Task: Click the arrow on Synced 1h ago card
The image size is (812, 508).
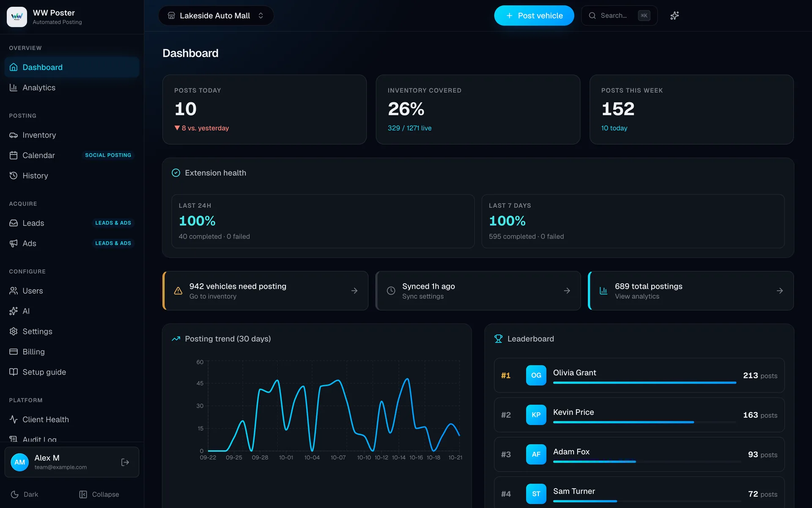Action: tap(567, 291)
